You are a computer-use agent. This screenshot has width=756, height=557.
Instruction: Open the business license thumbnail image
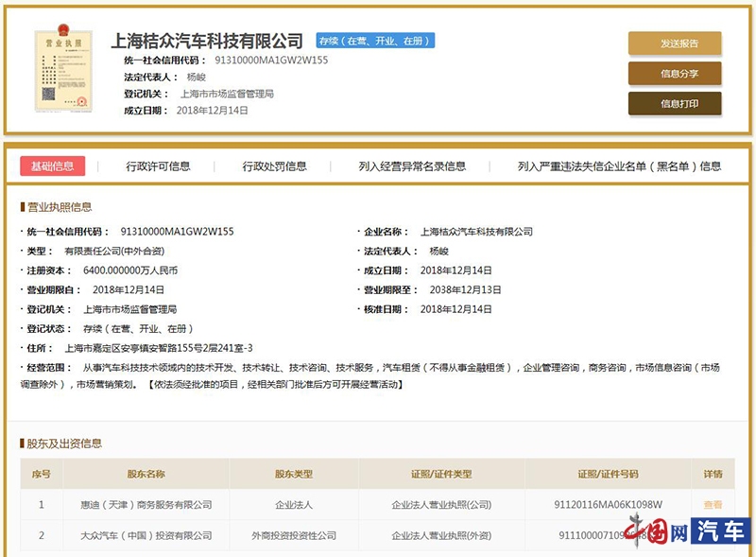click(x=63, y=68)
